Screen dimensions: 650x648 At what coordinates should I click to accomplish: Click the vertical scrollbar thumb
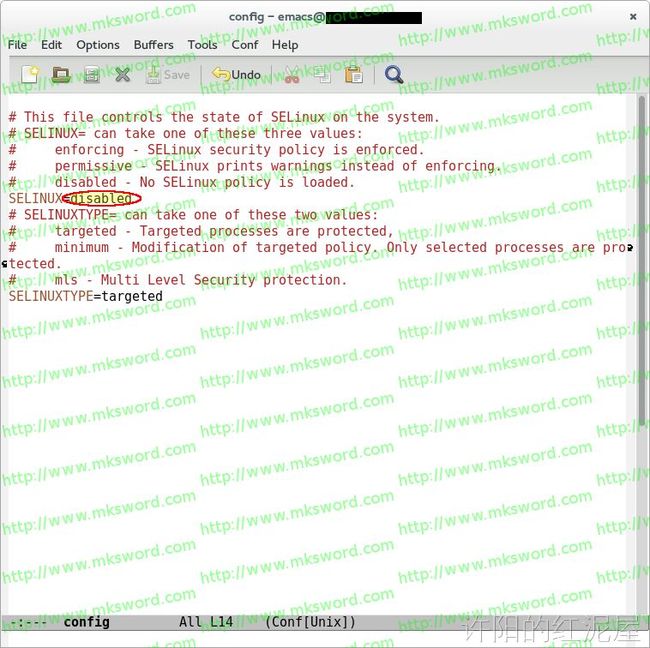642,261
